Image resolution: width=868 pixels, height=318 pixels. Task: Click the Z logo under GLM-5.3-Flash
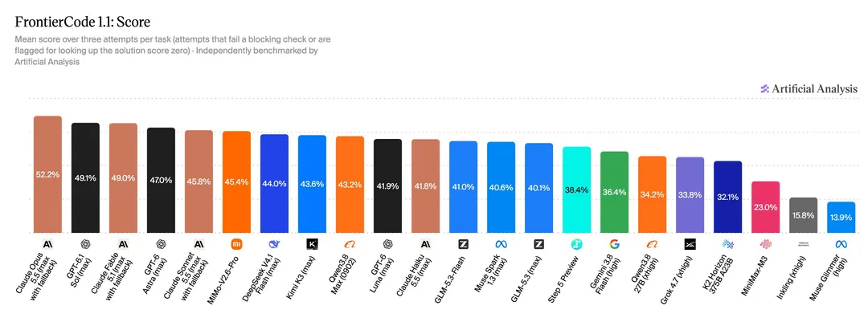click(x=463, y=244)
